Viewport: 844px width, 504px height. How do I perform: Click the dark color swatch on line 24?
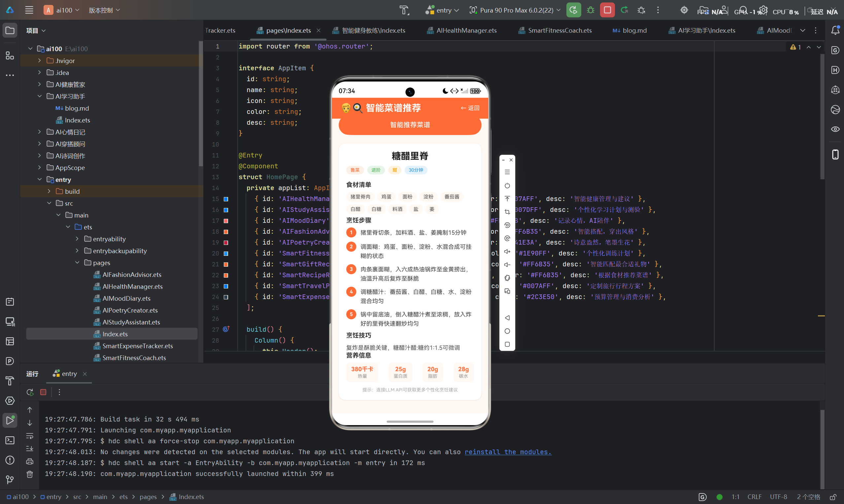click(226, 297)
